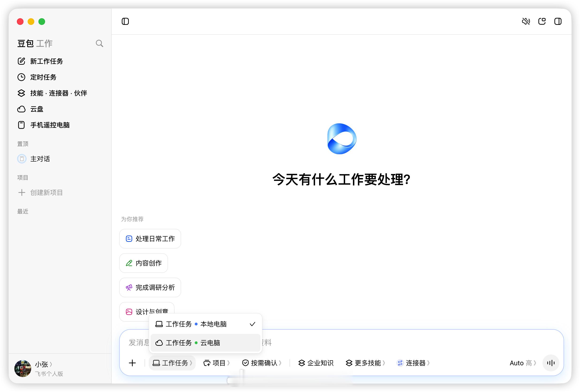Click the 项目 section label in sidebar
The height and width of the screenshot is (392, 580).
[23, 177]
